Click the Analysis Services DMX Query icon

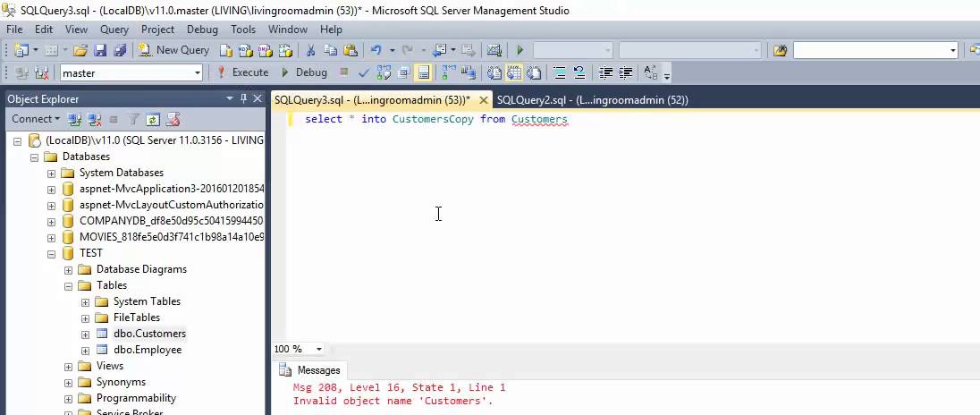click(x=265, y=50)
